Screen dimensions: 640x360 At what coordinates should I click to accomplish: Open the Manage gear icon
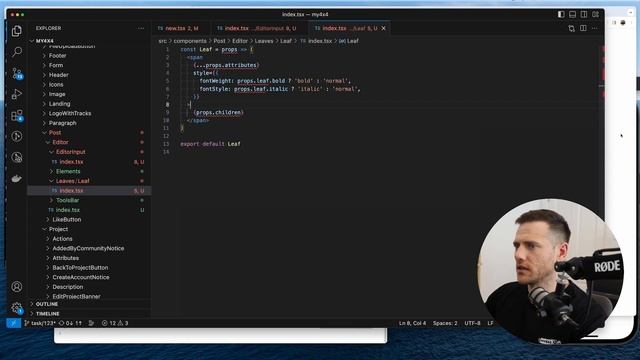[17, 308]
